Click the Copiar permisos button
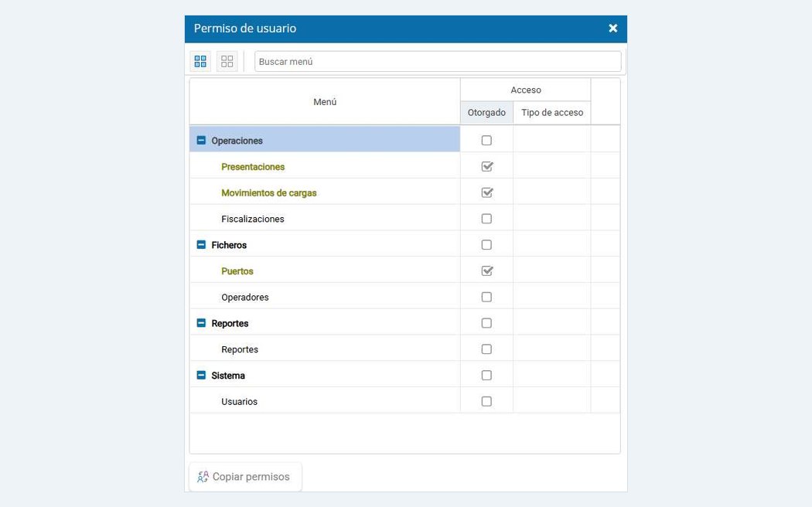 [245, 477]
